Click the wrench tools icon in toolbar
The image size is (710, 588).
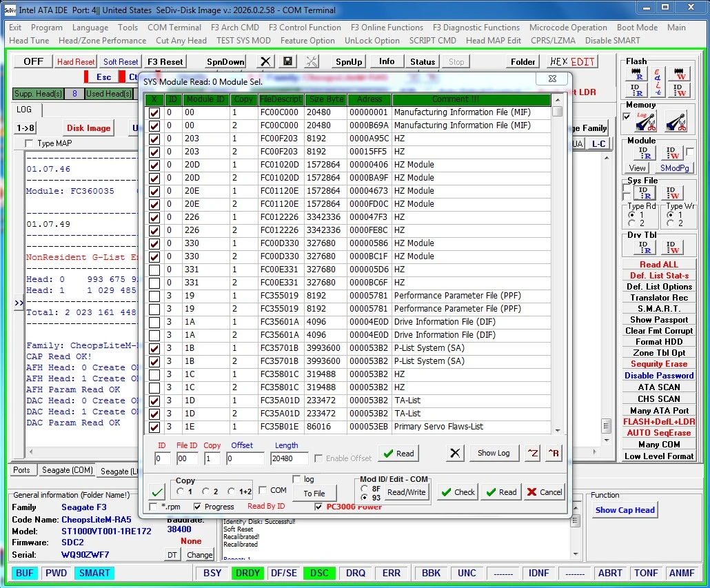312,61
